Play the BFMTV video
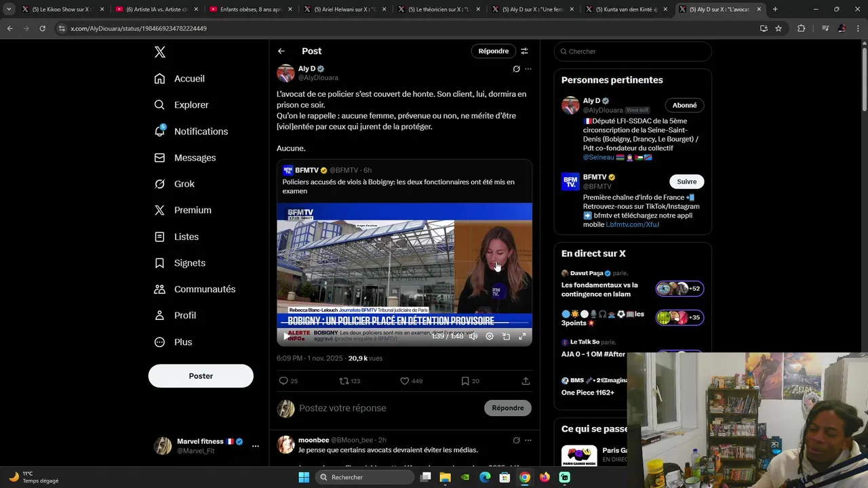This screenshot has width=868, height=488. (x=285, y=336)
